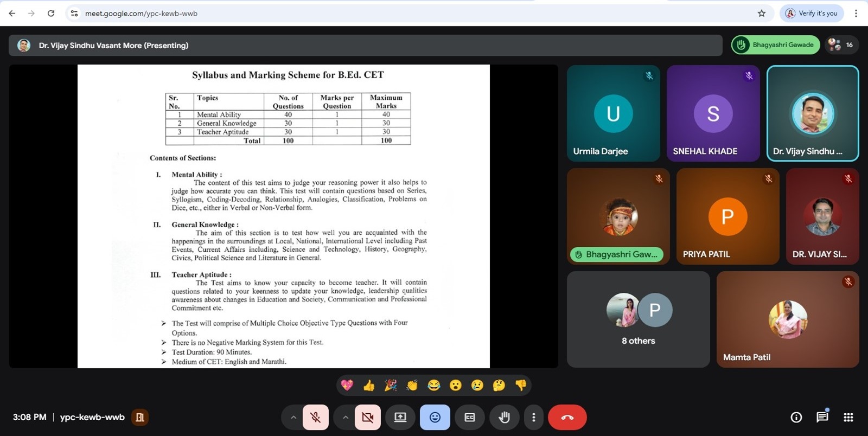This screenshot has width=868, height=436.
Task: Toggle the microphone mute button
Action: (x=315, y=417)
